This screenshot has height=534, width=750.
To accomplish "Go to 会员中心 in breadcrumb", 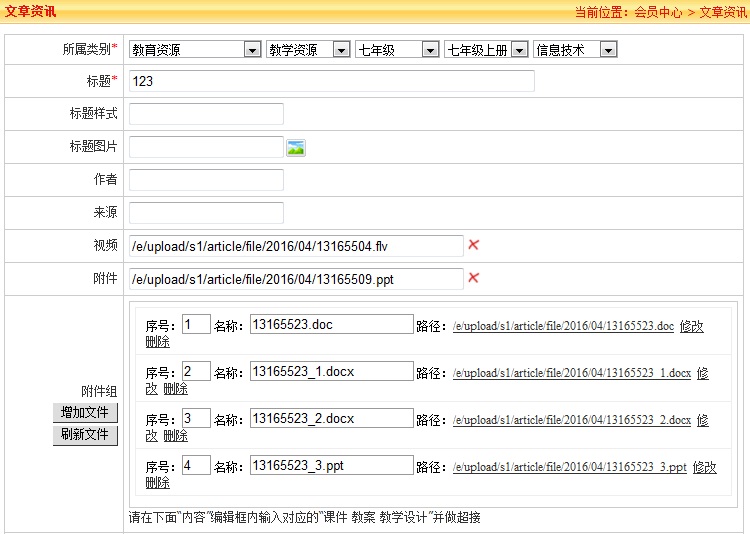I will tap(658, 12).
